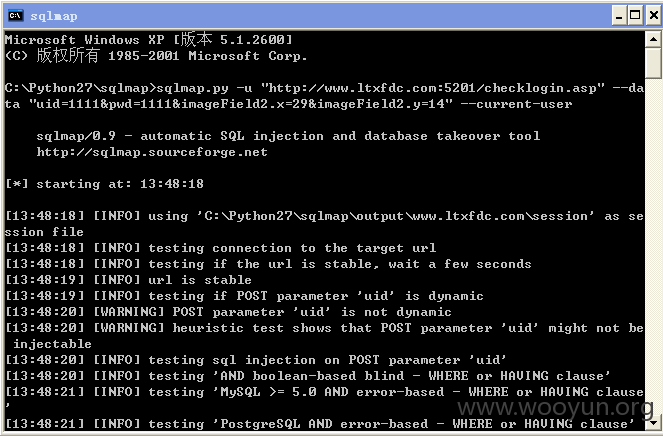Maximize the sqlmap console window

coord(635,16)
